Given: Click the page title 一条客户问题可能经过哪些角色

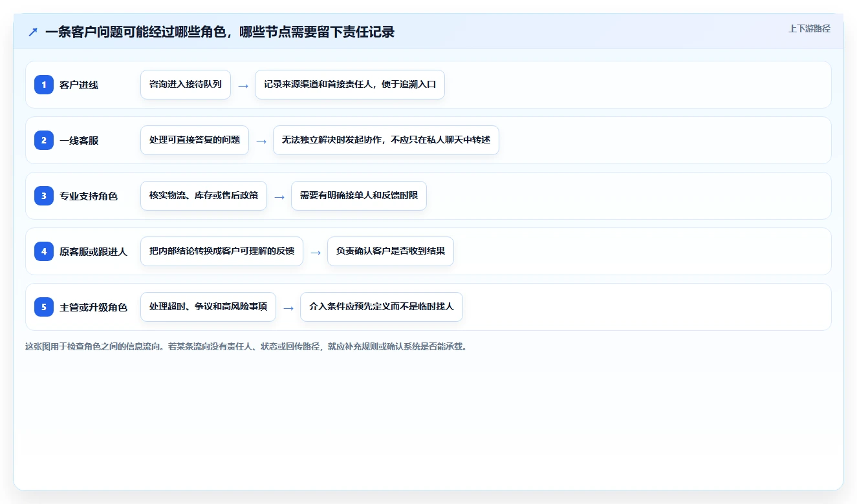Looking at the screenshot, I should pyautogui.click(x=220, y=32).
